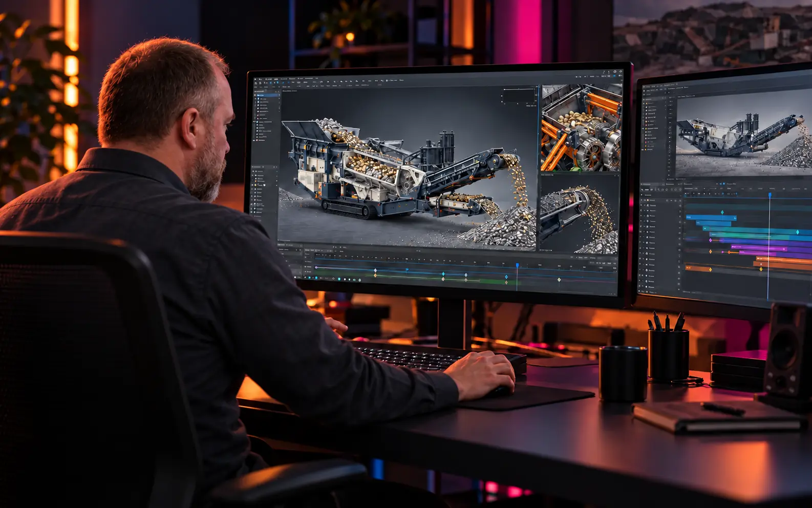Select the teal keyframe diamond right of the right playhead
The image size is (812, 508).
pyautogui.click(x=798, y=232)
